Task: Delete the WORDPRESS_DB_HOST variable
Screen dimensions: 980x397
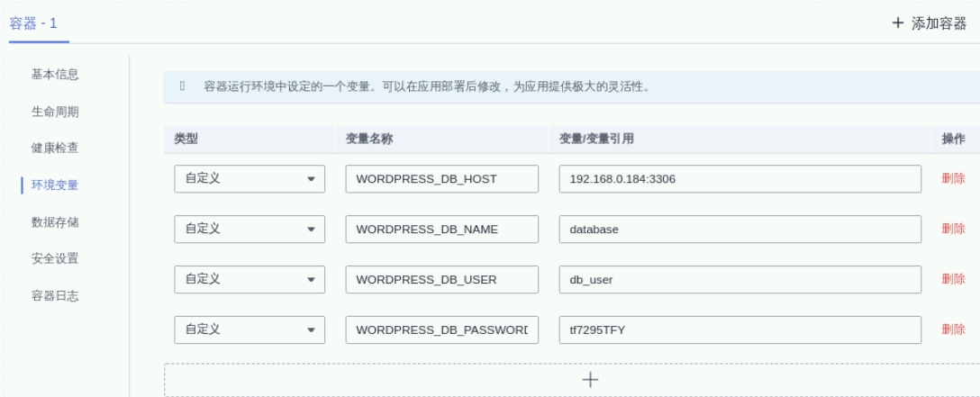Action: (953, 179)
